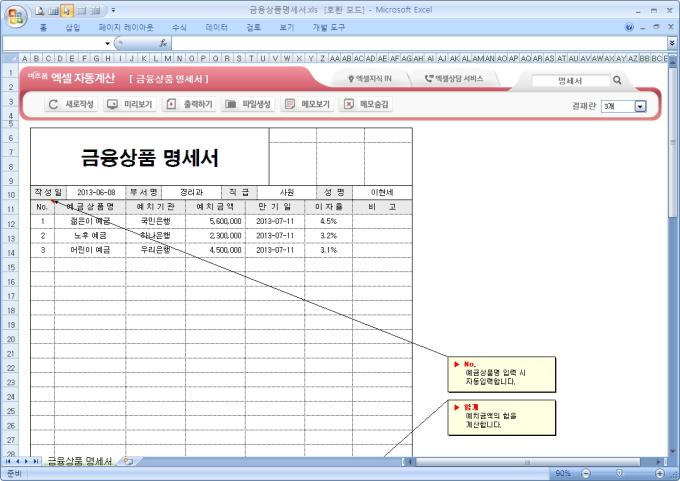Click the 메모보기 note icon

[x=290, y=105]
